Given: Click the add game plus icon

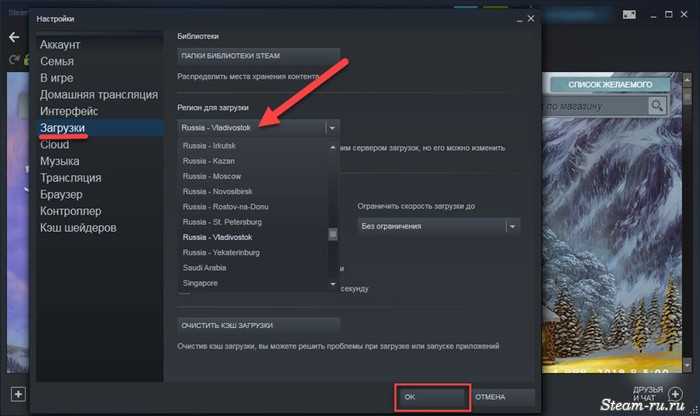Looking at the screenshot, I should click(x=18, y=394).
